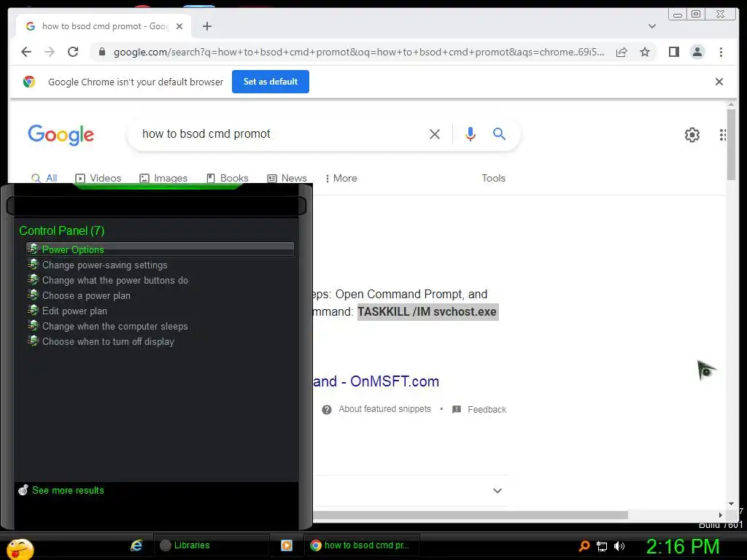The width and height of the screenshot is (747, 560).
Task: Expand the collapsed question chevron
Action: [497, 491]
